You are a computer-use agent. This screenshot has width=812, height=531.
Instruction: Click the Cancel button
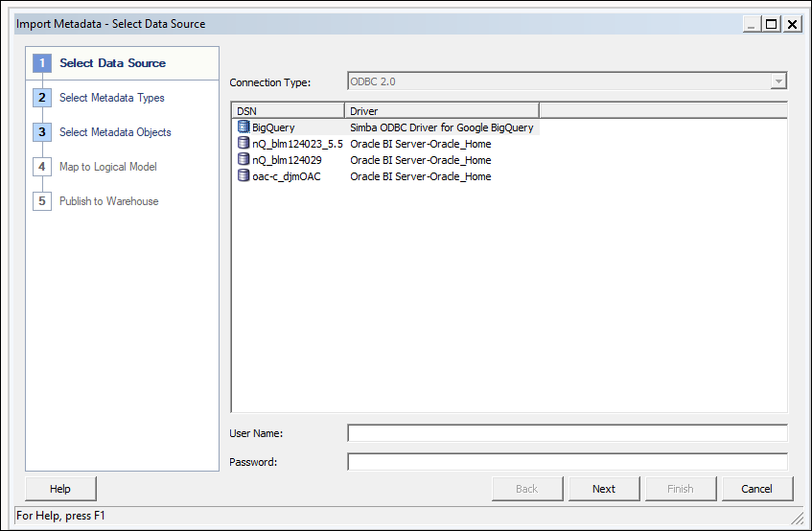[756, 489]
